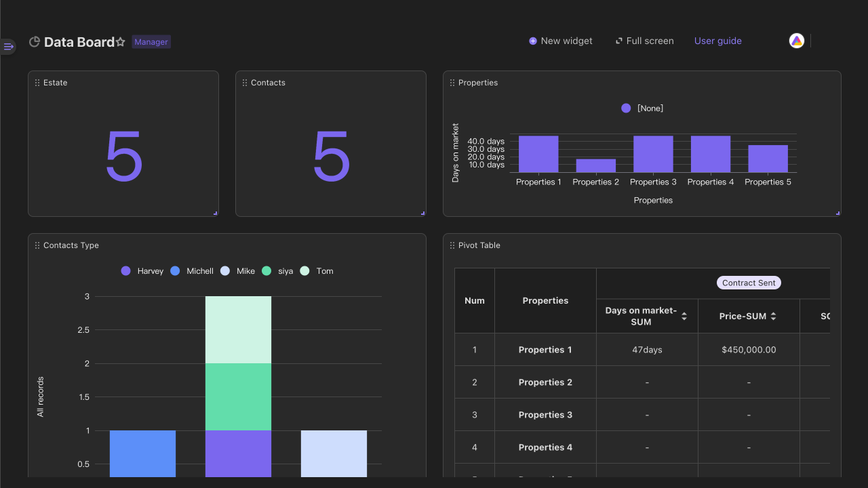The height and width of the screenshot is (488, 868).
Task: Click the Full screen button
Action: 644,41
